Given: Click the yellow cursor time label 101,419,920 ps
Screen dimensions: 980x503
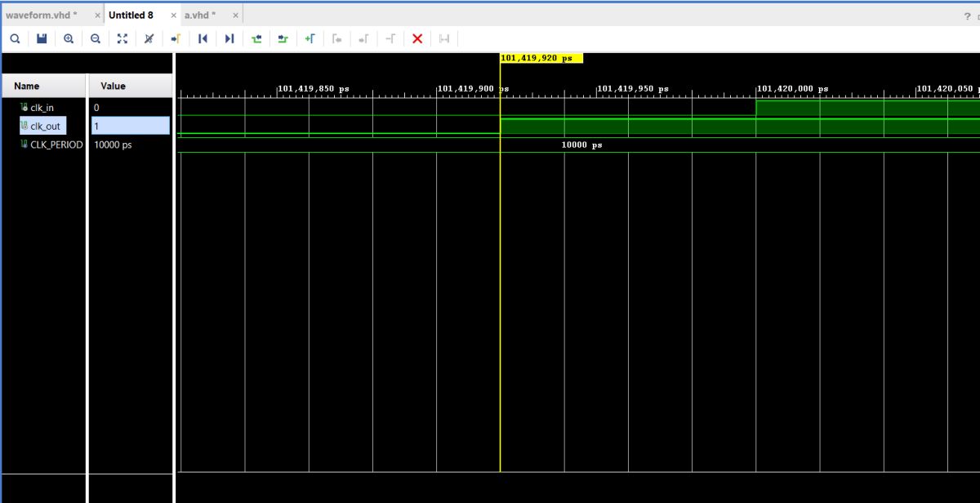Looking at the screenshot, I should (x=541, y=58).
